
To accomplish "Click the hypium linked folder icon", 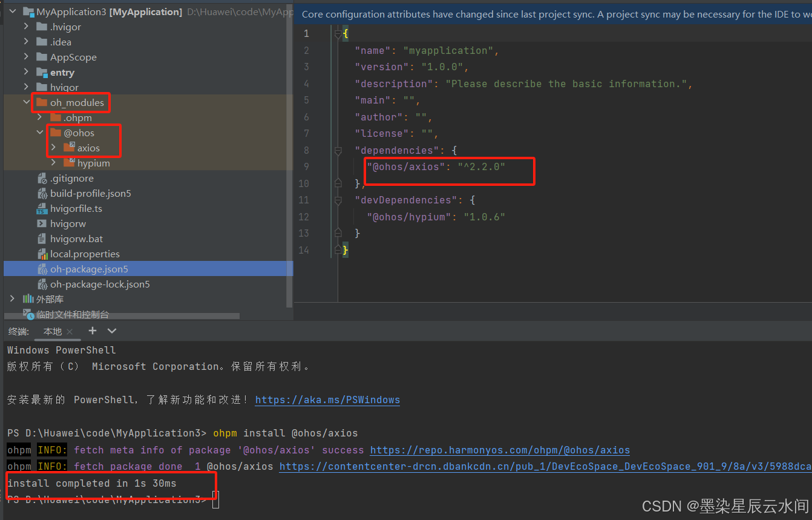I will 69,163.
